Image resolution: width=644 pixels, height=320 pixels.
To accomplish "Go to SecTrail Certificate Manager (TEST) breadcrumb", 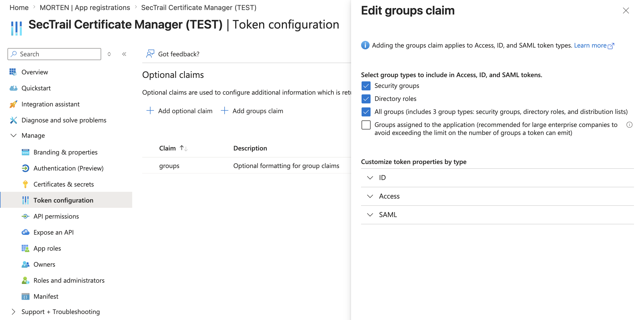I will coord(199,8).
